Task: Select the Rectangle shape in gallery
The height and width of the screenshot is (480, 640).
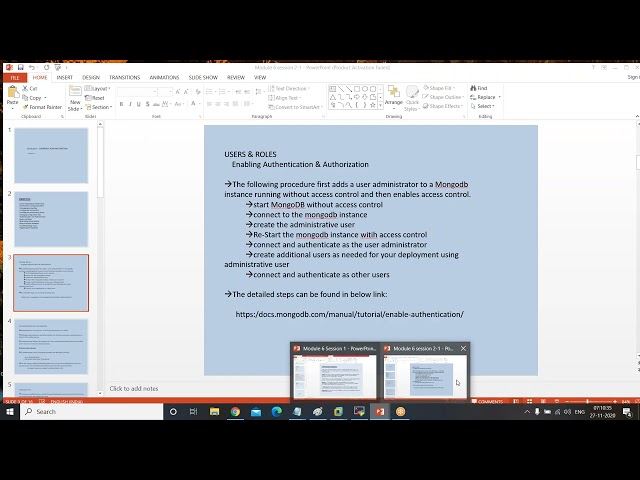Action: click(357, 89)
